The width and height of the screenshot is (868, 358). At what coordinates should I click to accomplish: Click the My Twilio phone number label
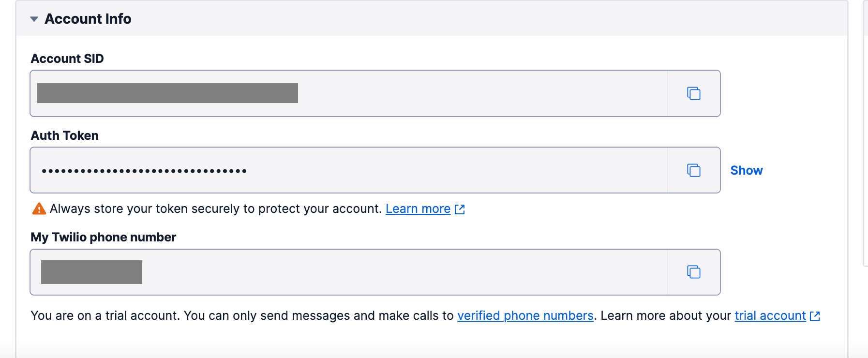[103, 237]
